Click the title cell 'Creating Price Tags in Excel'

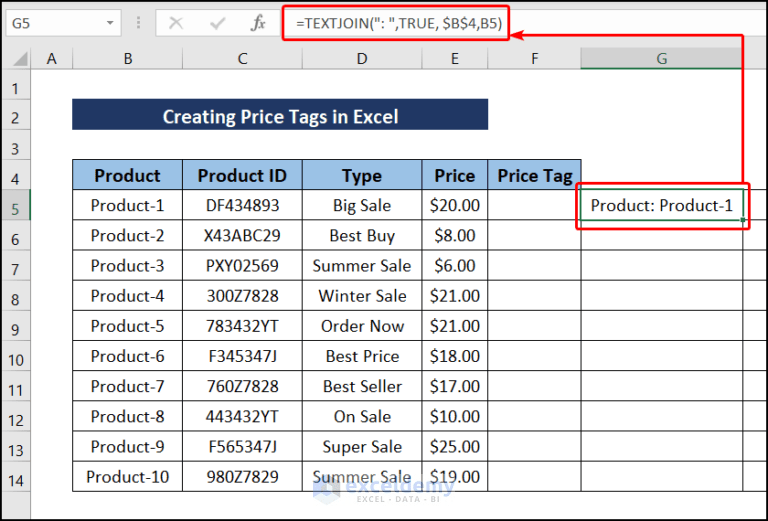point(280,115)
